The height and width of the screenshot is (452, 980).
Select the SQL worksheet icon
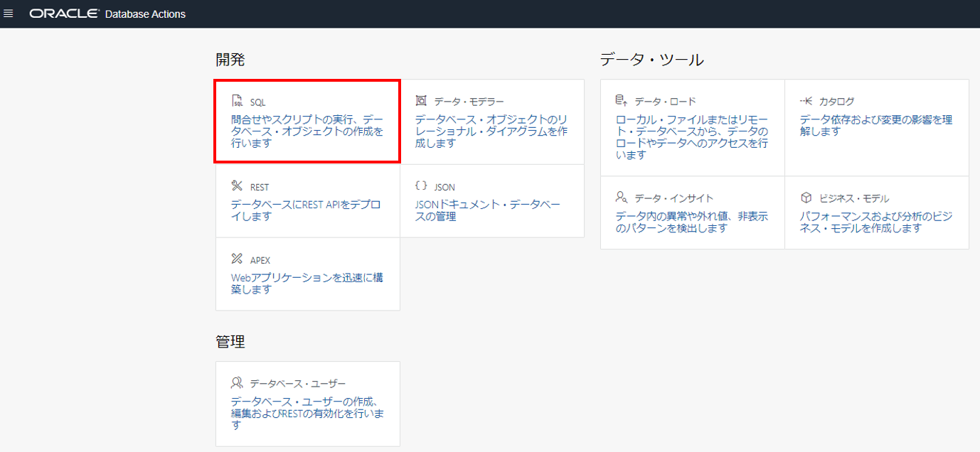[237, 100]
